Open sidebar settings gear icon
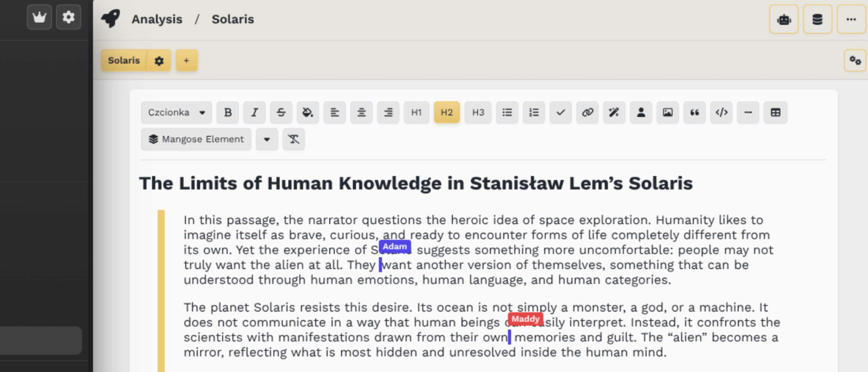This screenshot has width=868, height=372. tap(69, 17)
